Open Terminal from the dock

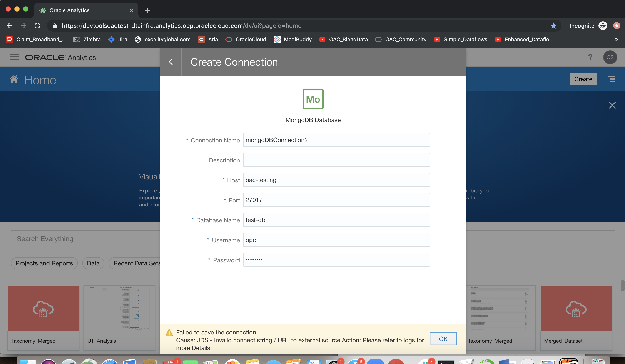point(446,362)
